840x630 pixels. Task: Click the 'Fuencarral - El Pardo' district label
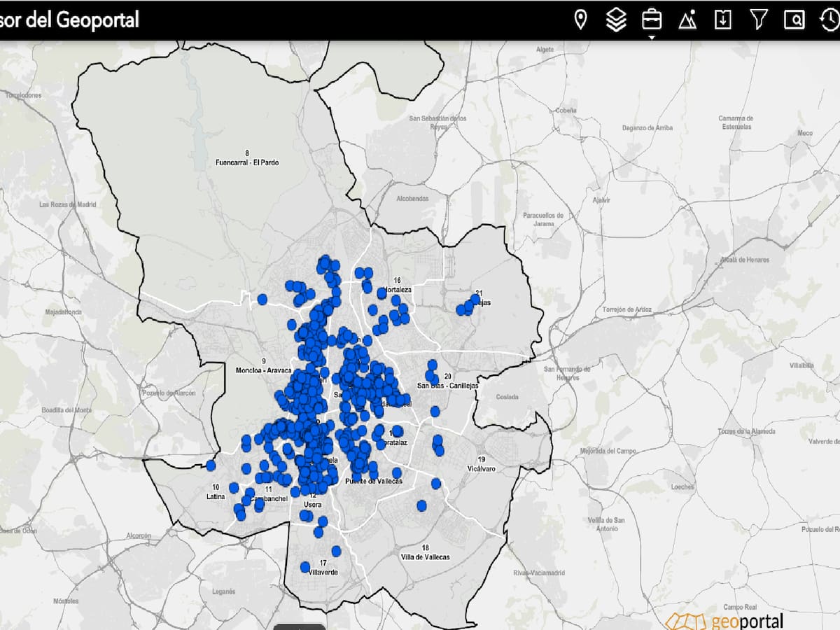pos(247,162)
